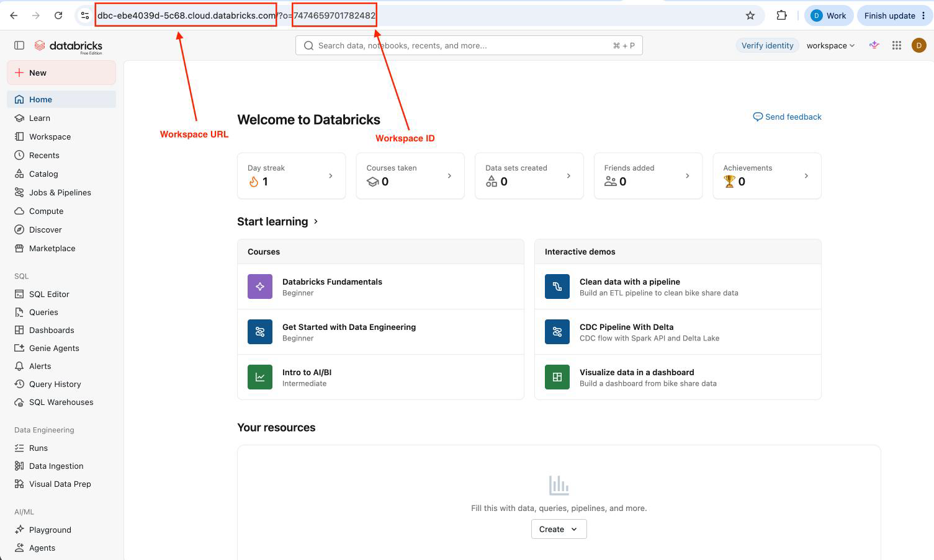Open Data Ingestion in the sidebar
Screen dimensions: 934x560
(x=61, y=466)
